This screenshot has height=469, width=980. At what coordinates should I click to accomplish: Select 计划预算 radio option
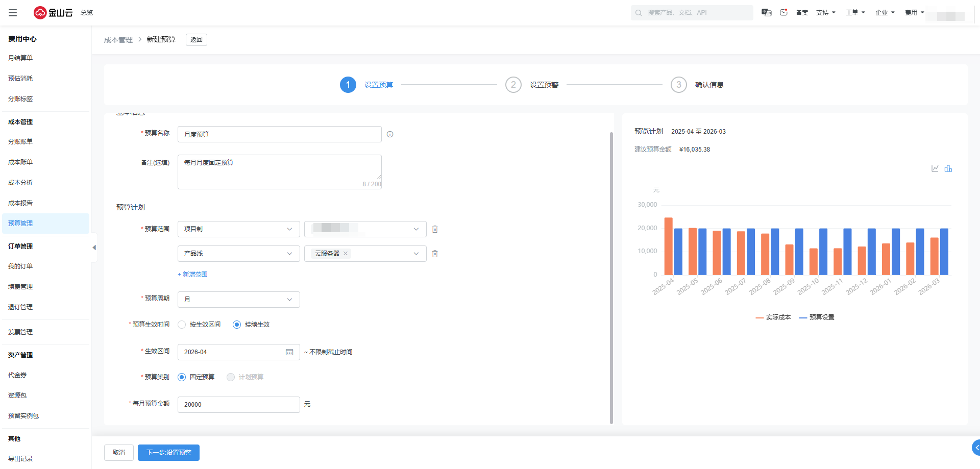231,377
